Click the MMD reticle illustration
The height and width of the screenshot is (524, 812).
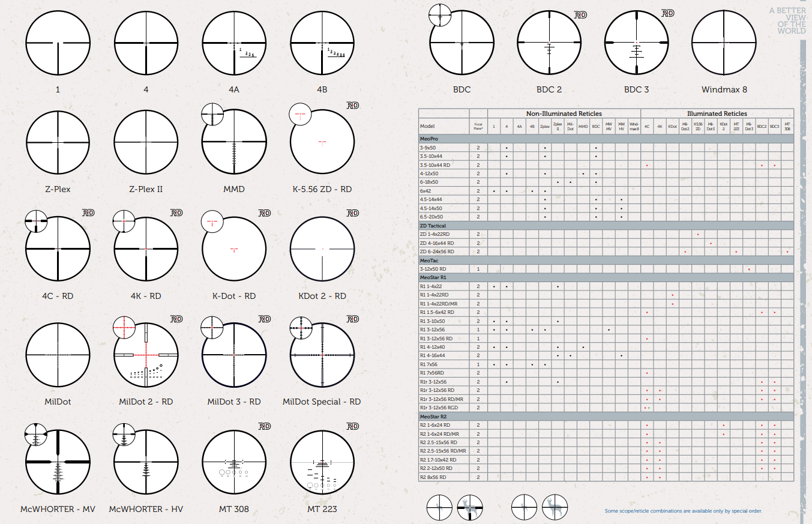point(234,142)
